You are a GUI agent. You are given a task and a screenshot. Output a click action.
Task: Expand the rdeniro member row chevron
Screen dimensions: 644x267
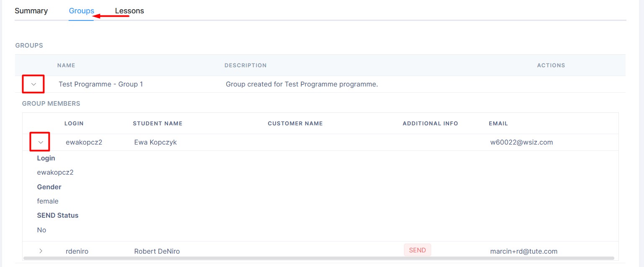click(x=41, y=251)
